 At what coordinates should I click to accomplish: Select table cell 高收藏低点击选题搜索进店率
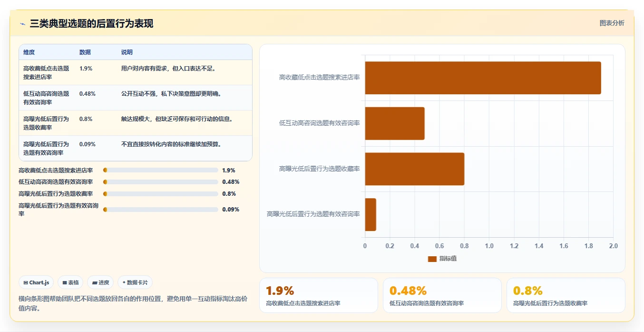[47, 72]
